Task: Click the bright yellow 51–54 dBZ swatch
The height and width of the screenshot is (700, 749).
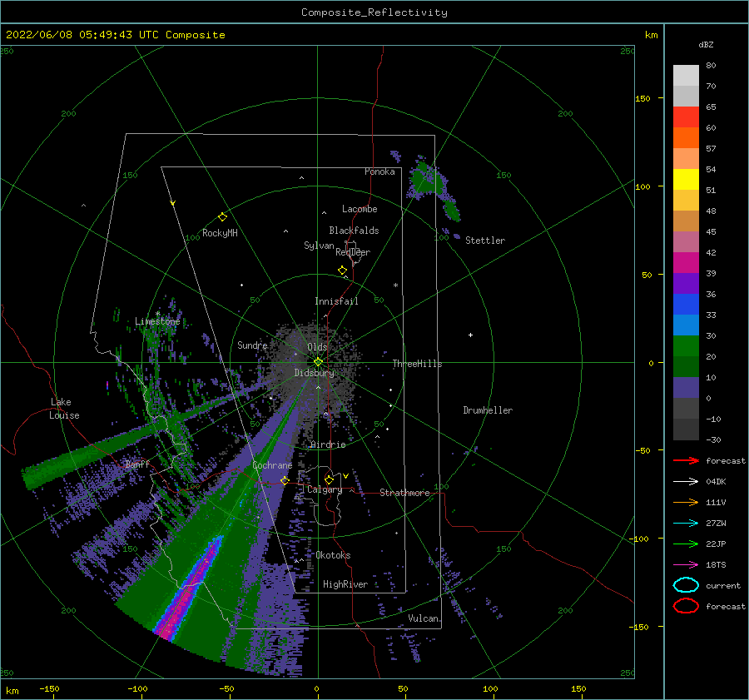Action: [x=686, y=180]
